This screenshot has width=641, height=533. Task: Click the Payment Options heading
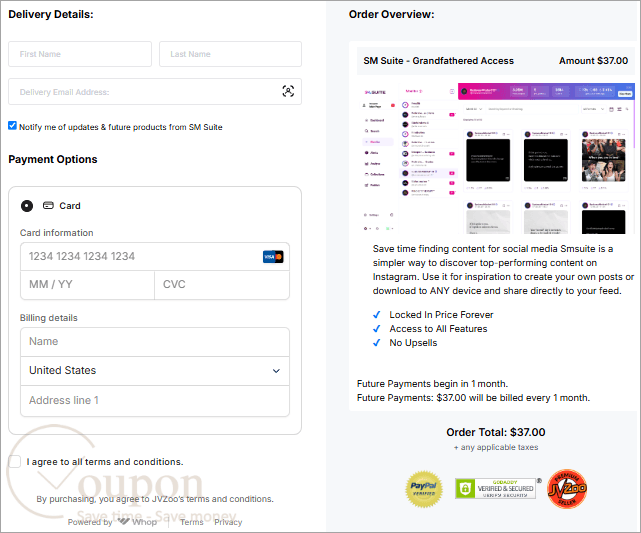(x=53, y=159)
